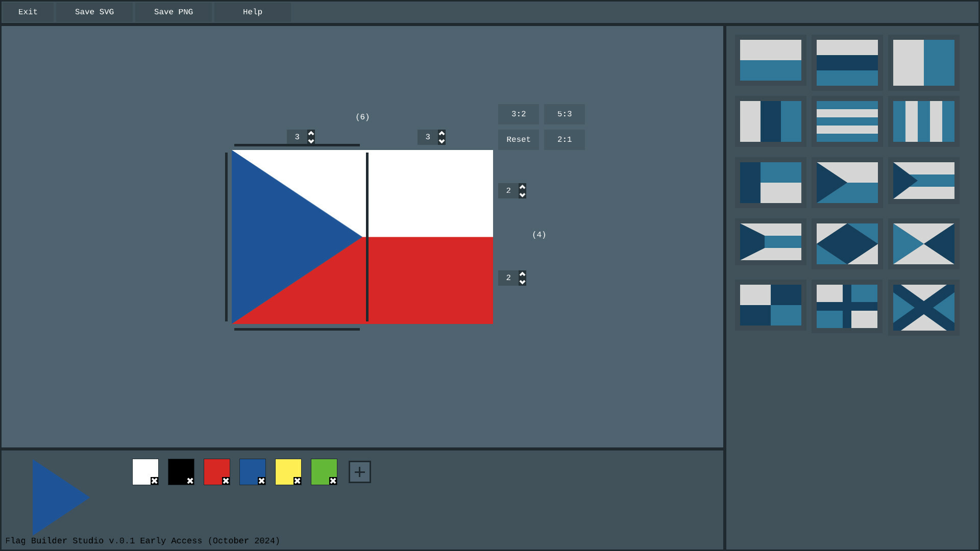Choose the checkerboard flag template
980x551 pixels.
coord(771,305)
